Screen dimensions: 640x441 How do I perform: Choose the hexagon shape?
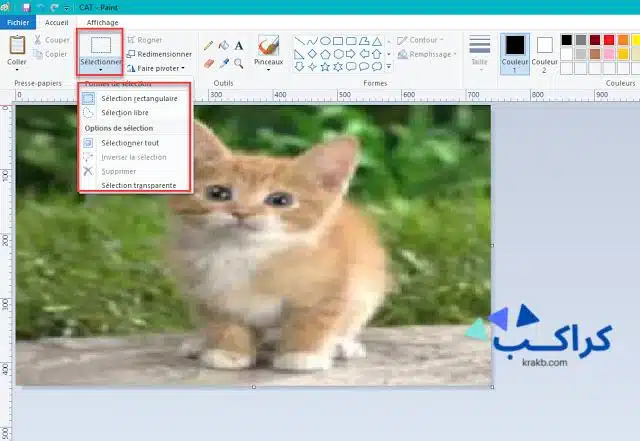(x=338, y=54)
